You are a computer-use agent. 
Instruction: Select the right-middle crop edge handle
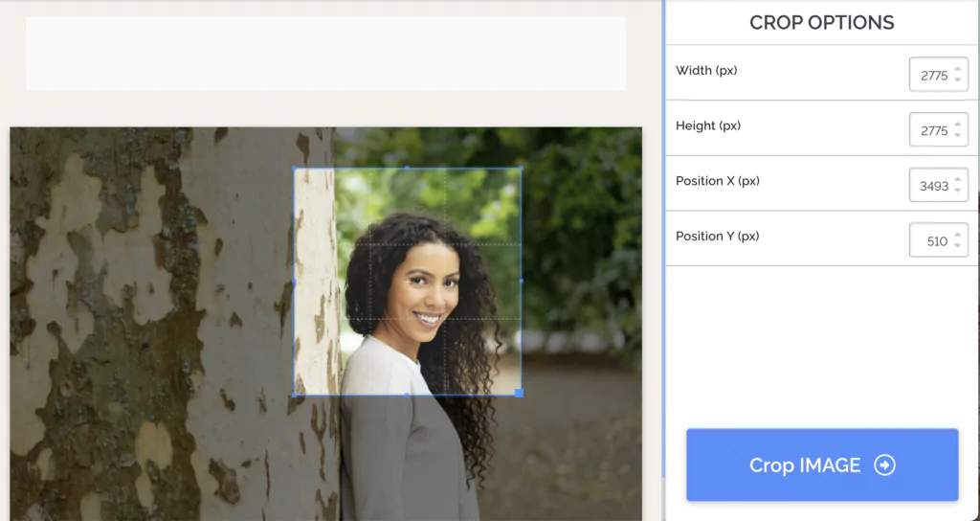[522, 282]
